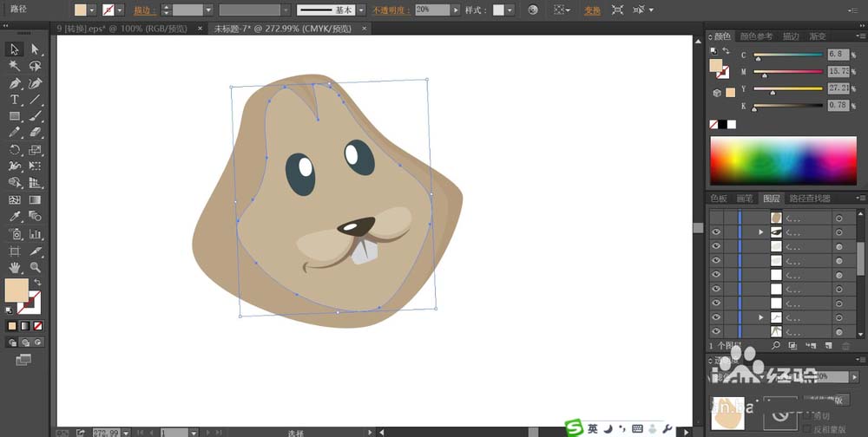This screenshot has width=868, height=437.
Task: Select the Rotate tool
Action: [x=15, y=150]
